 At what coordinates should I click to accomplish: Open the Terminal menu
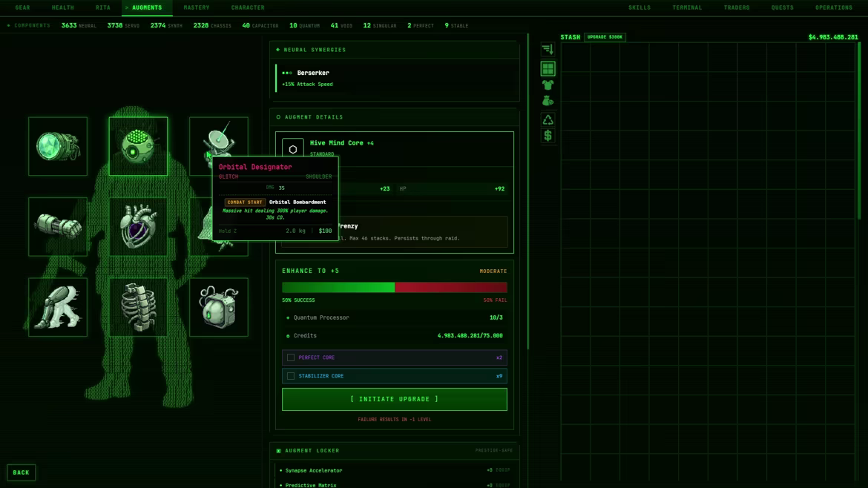687,7
